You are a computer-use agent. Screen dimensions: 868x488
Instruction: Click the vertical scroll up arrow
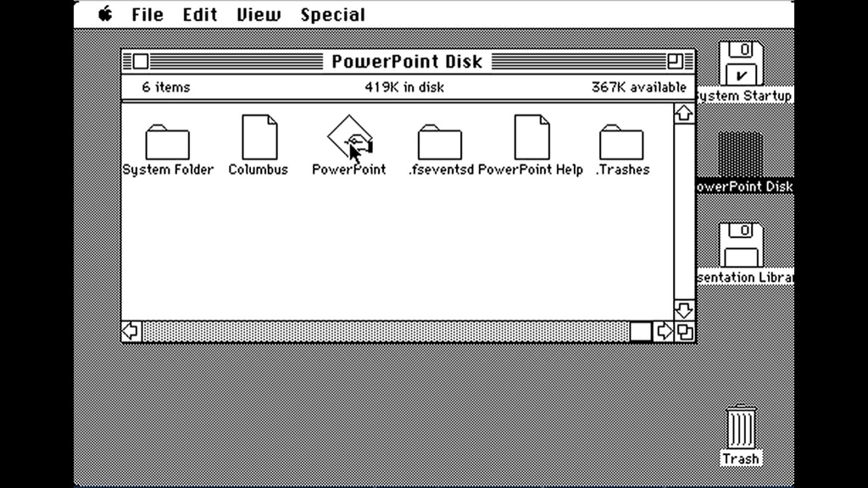click(684, 114)
